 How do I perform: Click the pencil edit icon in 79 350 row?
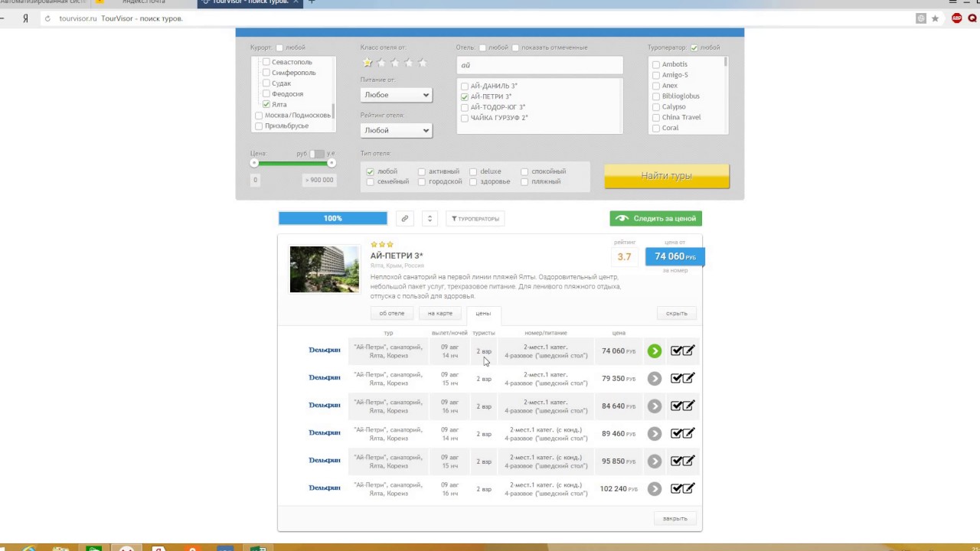688,378
